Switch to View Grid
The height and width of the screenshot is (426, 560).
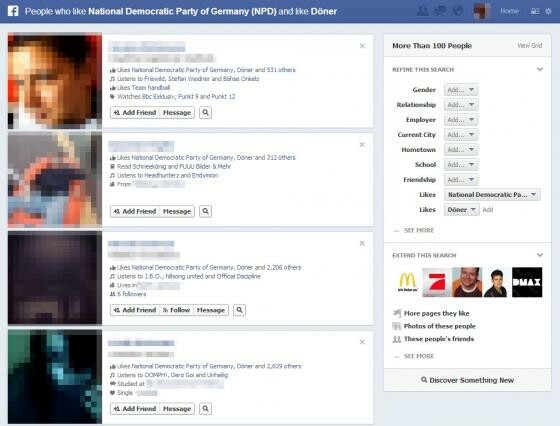[x=530, y=45]
